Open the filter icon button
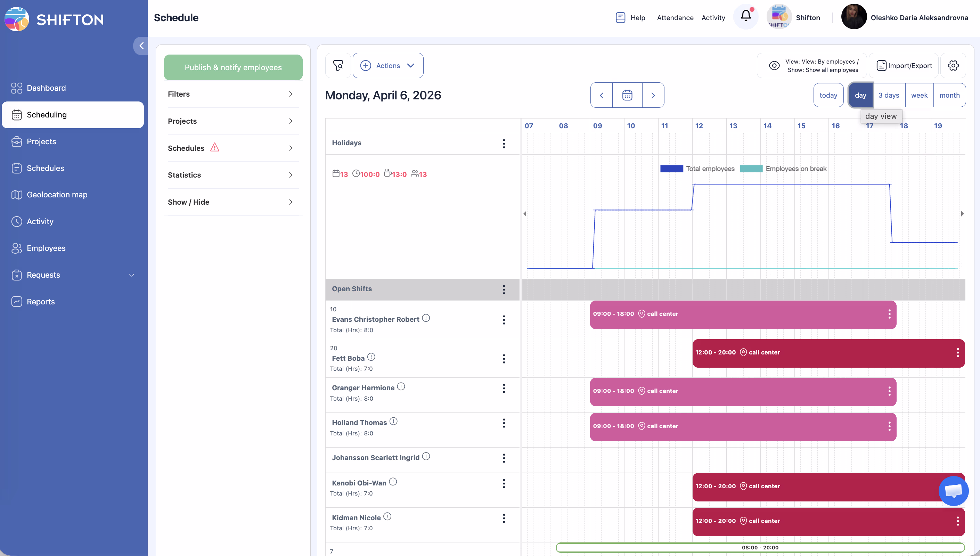The image size is (980, 556). tap(338, 66)
